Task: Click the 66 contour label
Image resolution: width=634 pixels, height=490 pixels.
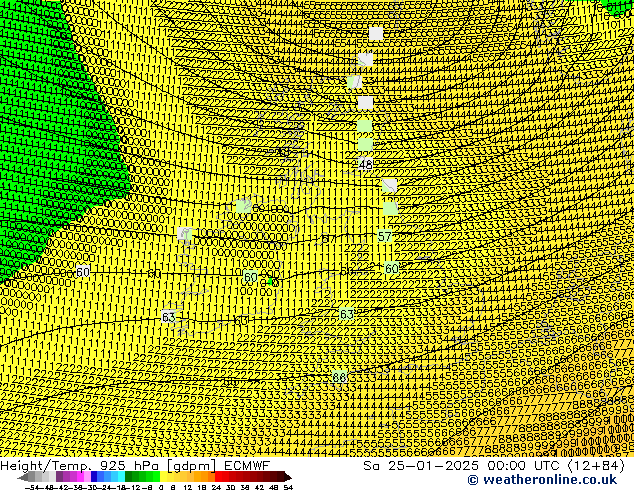Action: click(339, 378)
